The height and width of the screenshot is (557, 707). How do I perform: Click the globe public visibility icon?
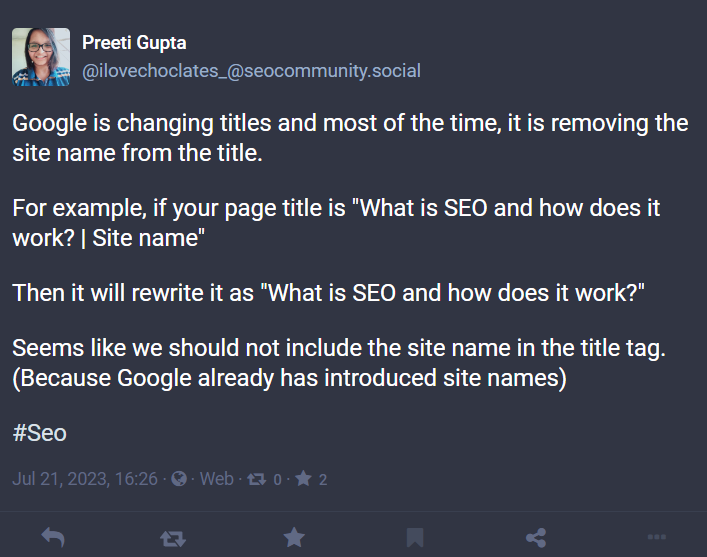179,479
